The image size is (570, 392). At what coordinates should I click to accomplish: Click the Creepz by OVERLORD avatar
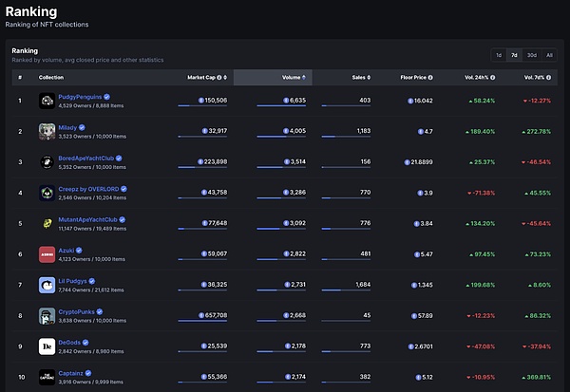tap(46, 193)
